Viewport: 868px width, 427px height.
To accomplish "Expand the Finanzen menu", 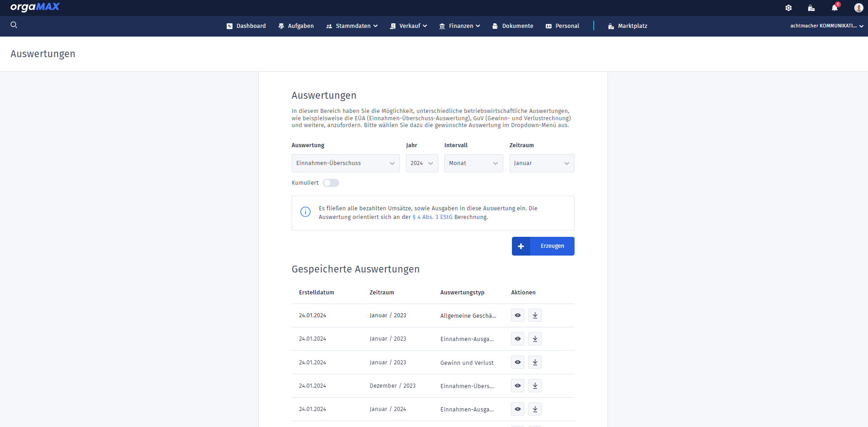I will pyautogui.click(x=460, y=26).
